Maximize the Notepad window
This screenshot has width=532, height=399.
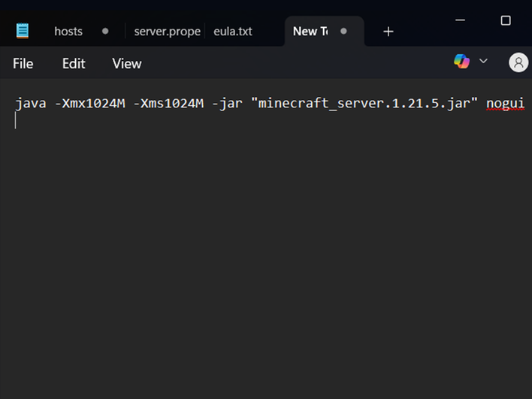click(x=506, y=21)
